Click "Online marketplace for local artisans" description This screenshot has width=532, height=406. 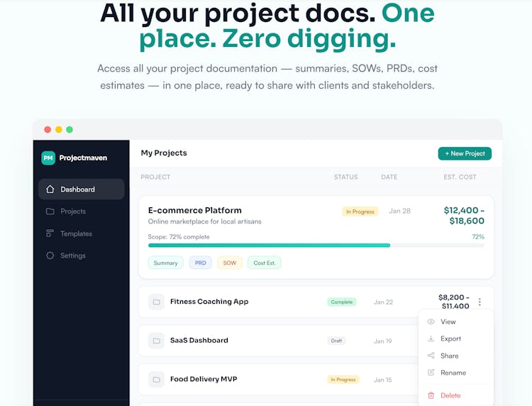pyautogui.click(x=204, y=221)
